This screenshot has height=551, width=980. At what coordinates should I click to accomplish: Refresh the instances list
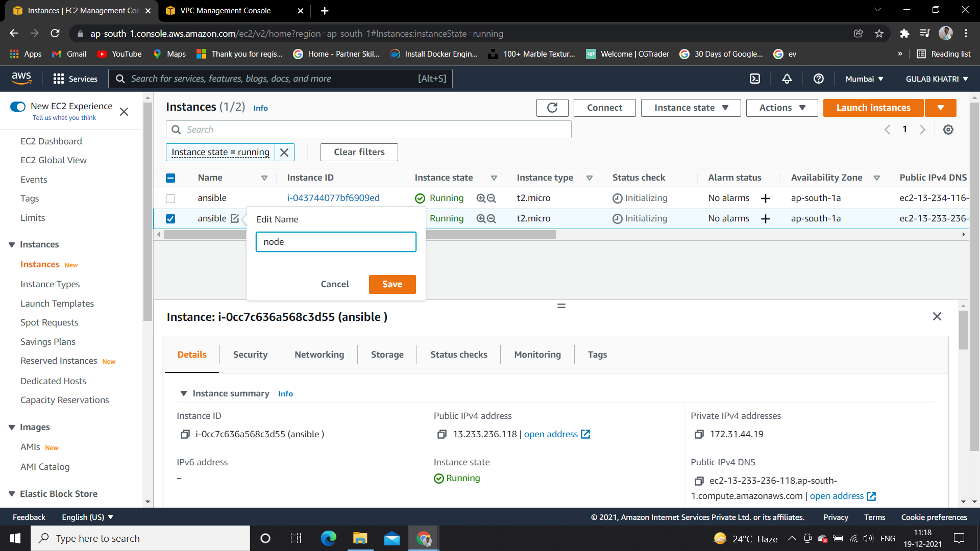[552, 108]
